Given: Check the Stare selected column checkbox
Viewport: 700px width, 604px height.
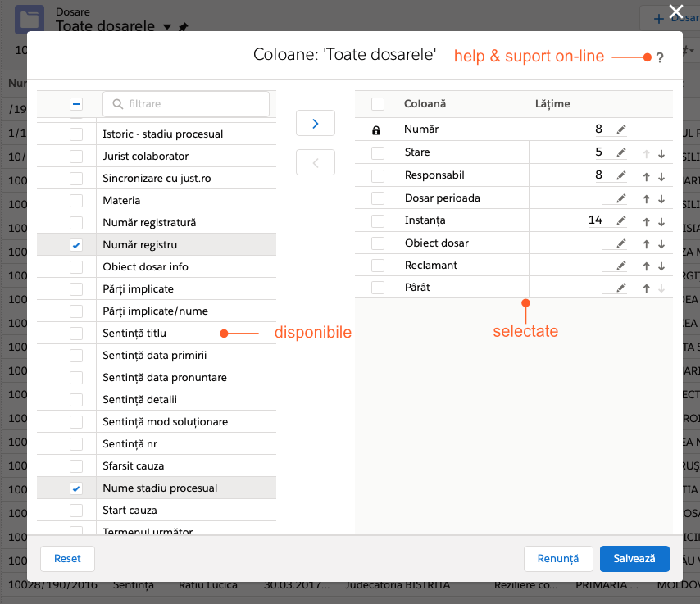Looking at the screenshot, I should coord(378,152).
